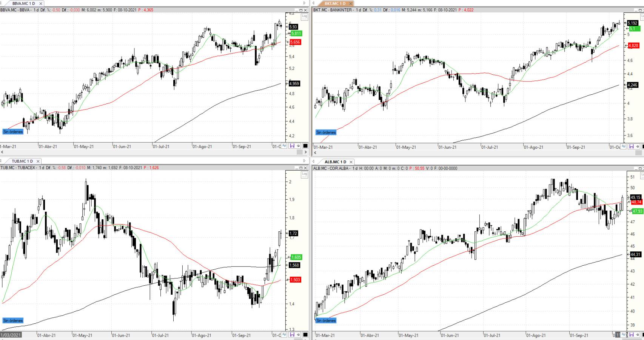Click the blue wave icon under Cor.Alba chart
The height and width of the screenshot is (340, 644).
click(624, 335)
